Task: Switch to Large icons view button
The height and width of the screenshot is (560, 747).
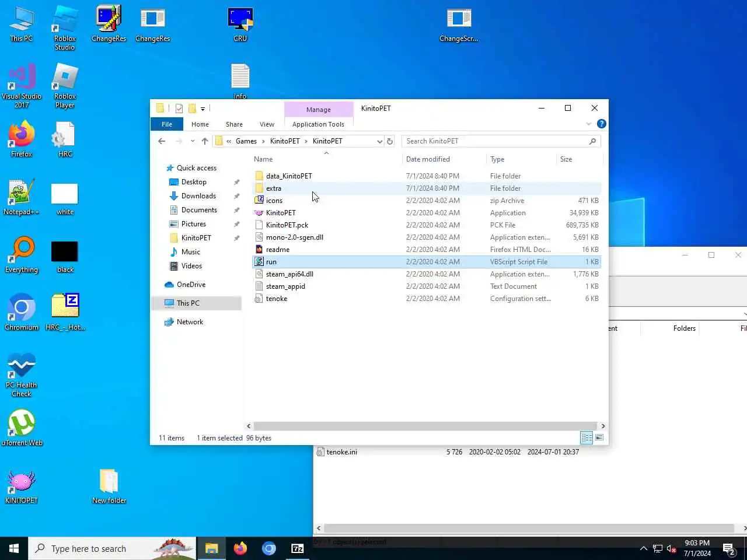Action: (599, 438)
